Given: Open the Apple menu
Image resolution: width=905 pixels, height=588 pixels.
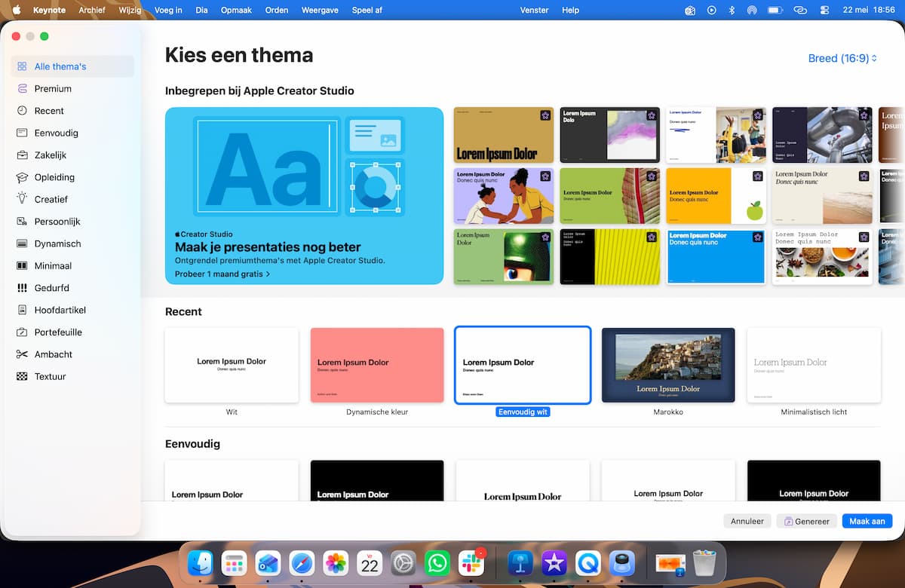Looking at the screenshot, I should click(16, 10).
